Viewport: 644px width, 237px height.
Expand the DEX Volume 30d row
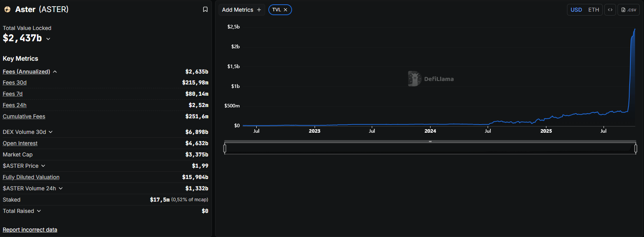(51, 132)
